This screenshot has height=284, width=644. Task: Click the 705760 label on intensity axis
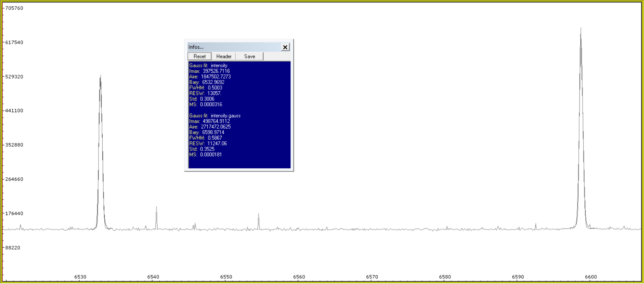[x=14, y=8]
